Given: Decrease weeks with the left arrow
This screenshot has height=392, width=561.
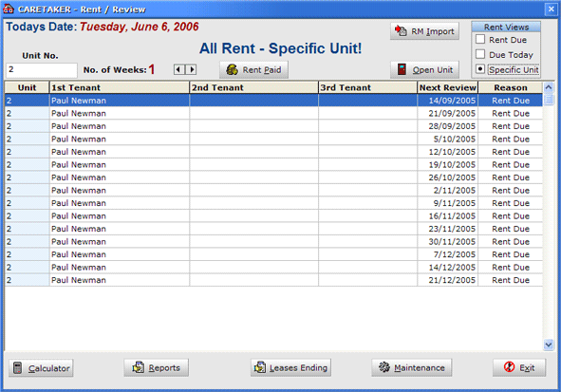Looking at the screenshot, I should click(178, 69).
